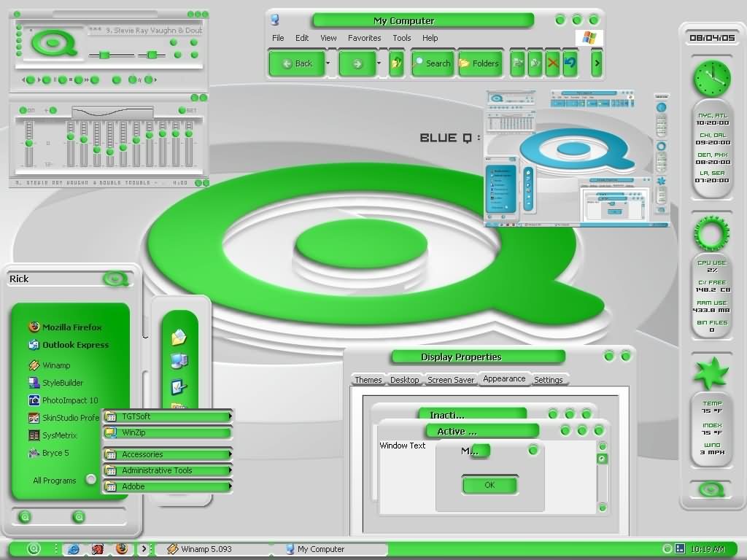Click the green star weather icon in sidebar

[711, 373]
